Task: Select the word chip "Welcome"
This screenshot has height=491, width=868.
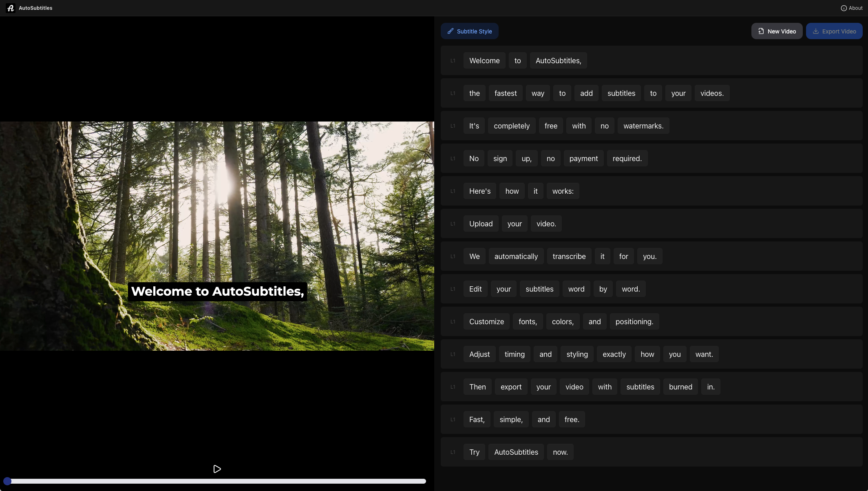Action: pyautogui.click(x=484, y=60)
